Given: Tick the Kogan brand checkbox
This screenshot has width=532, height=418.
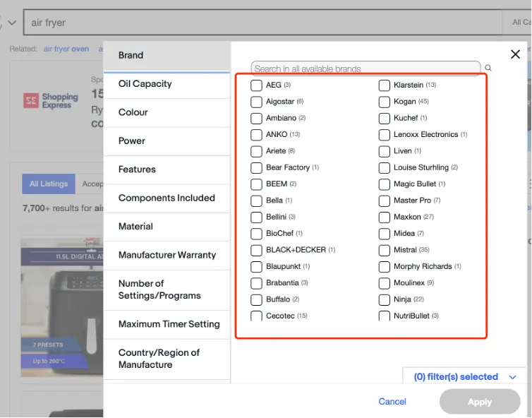Looking at the screenshot, I should 384,102.
